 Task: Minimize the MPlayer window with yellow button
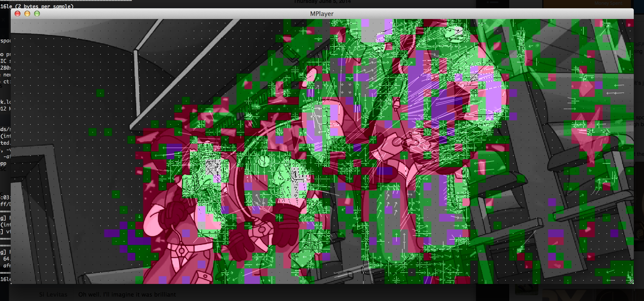(x=27, y=14)
